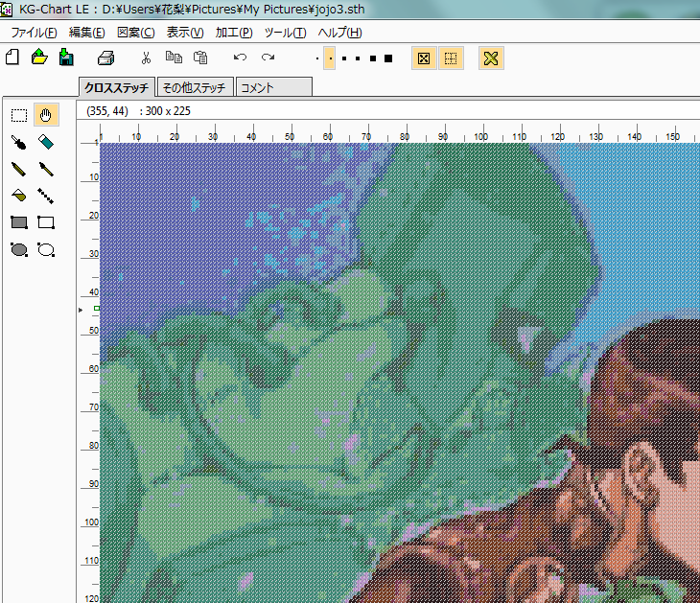Toggle the highlighted second-smallest dot size
The width and height of the screenshot is (700, 603).
[330, 58]
